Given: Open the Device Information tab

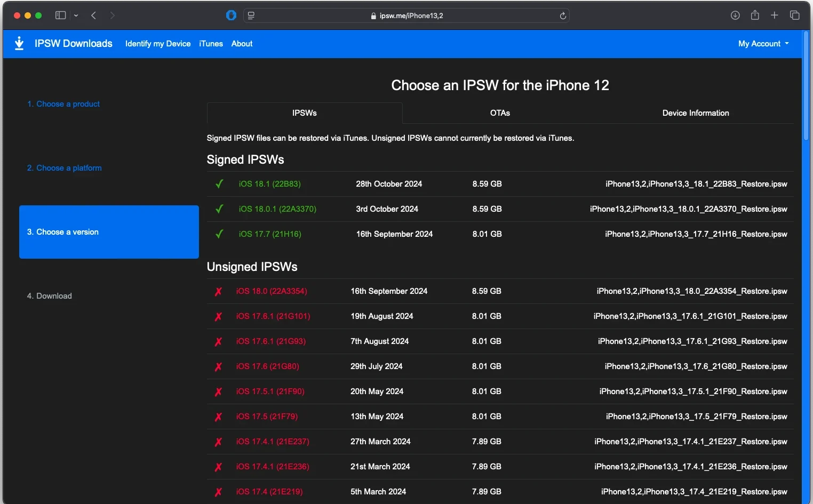Looking at the screenshot, I should [x=695, y=113].
